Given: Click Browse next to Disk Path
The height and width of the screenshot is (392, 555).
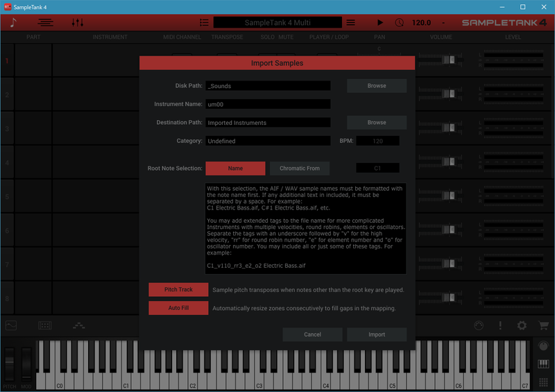Looking at the screenshot, I should pos(377,86).
